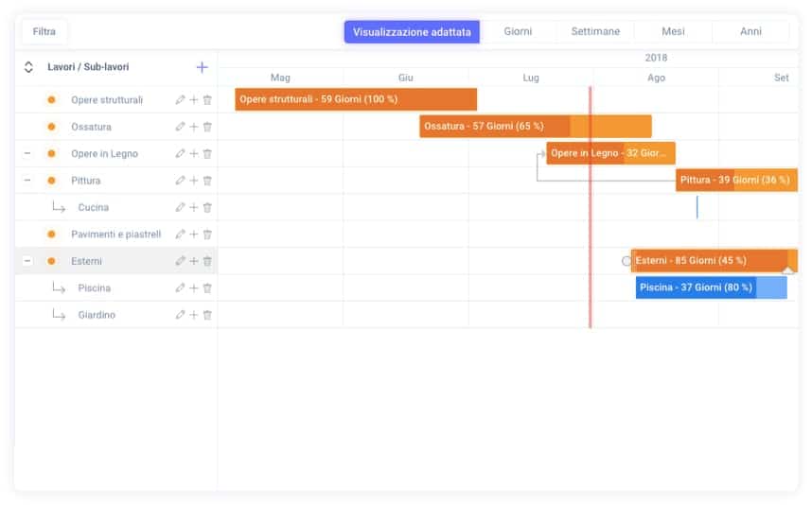
Task: Select the Pavimenti e piastrell row label
Action: tap(116, 235)
